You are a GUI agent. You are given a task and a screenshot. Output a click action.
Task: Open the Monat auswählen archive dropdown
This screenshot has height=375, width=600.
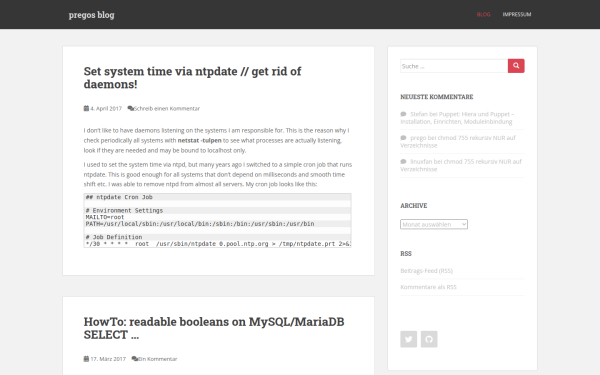coord(434,224)
